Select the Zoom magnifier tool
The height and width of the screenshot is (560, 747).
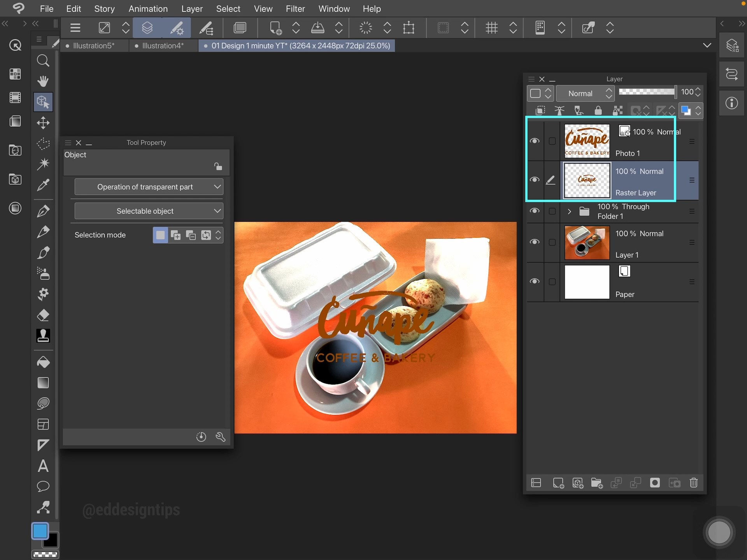click(x=43, y=61)
